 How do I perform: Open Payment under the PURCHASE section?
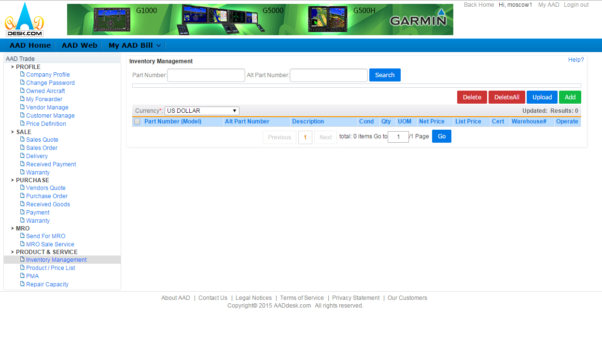pos(38,213)
